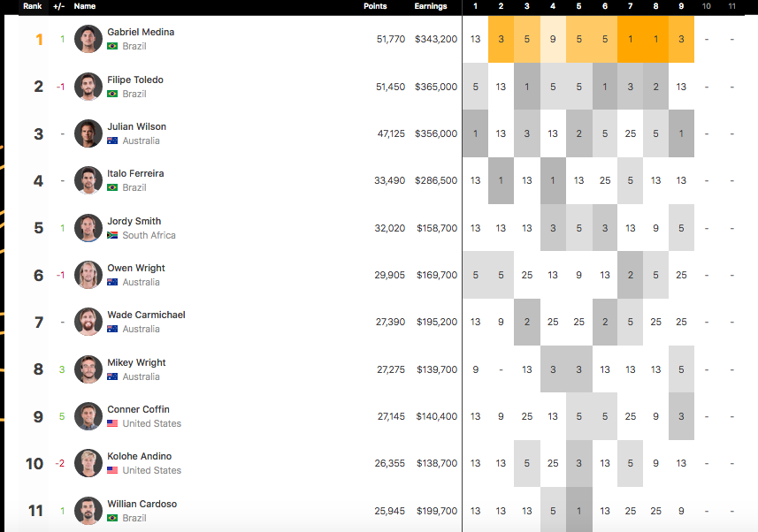
Task: Open Julian Wilson's profile photo
Action: pos(88,133)
